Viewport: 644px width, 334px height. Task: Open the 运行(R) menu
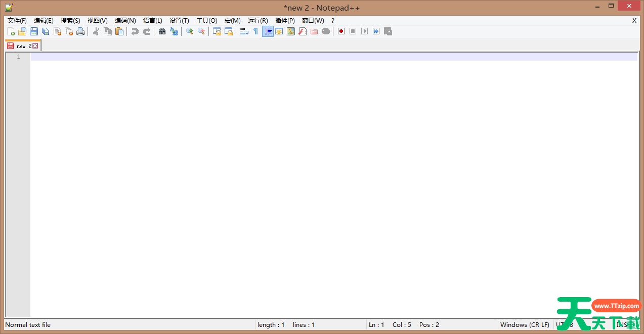pyautogui.click(x=257, y=21)
